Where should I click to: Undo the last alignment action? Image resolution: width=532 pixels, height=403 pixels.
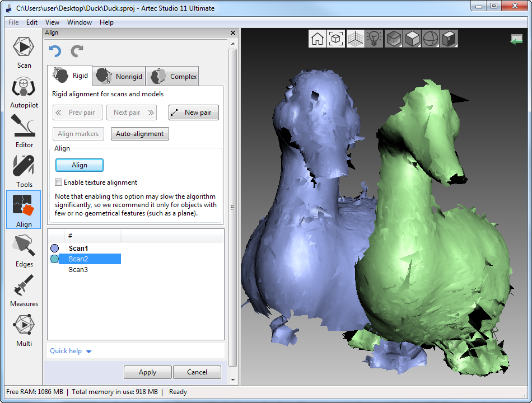55,51
